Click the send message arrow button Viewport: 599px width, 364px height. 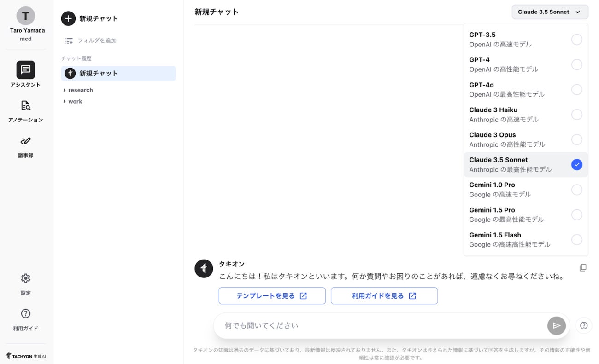[557, 325]
